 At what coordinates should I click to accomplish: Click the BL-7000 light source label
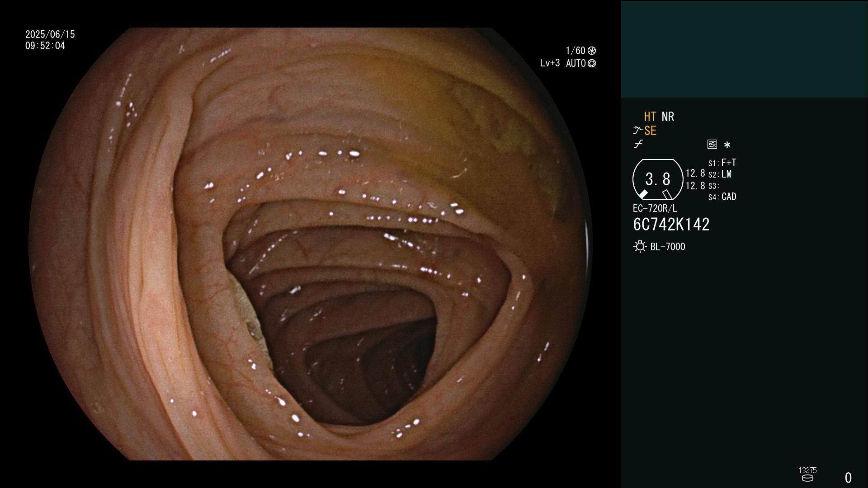(668, 247)
